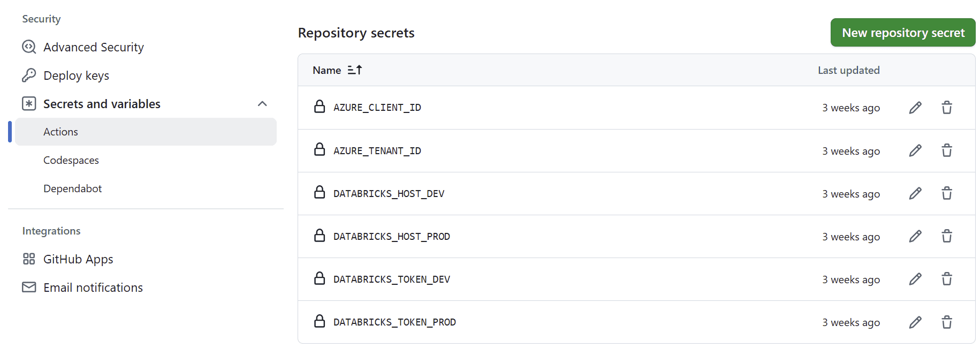Collapse the Secrets and variables section
This screenshot has height=363, width=980.
(x=262, y=104)
